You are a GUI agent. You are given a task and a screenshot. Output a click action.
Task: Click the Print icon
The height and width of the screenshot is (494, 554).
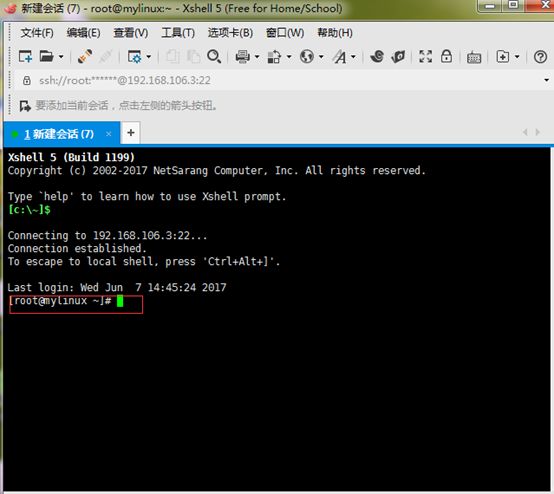tap(243, 56)
